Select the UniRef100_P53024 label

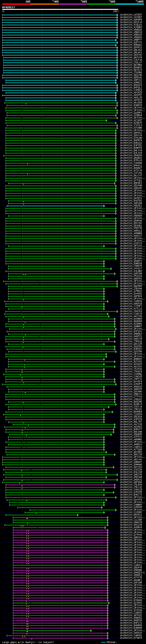131,276
